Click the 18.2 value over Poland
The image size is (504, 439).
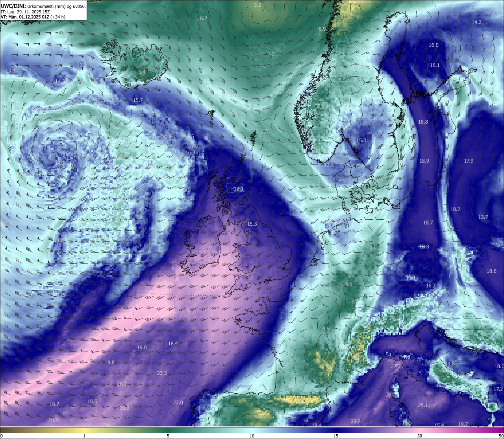click(x=455, y=209)
